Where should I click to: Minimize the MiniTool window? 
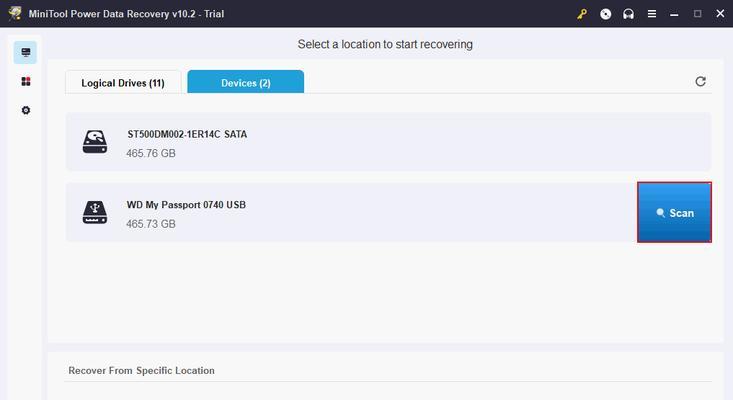pyautogui.click(x=674, y=14)
